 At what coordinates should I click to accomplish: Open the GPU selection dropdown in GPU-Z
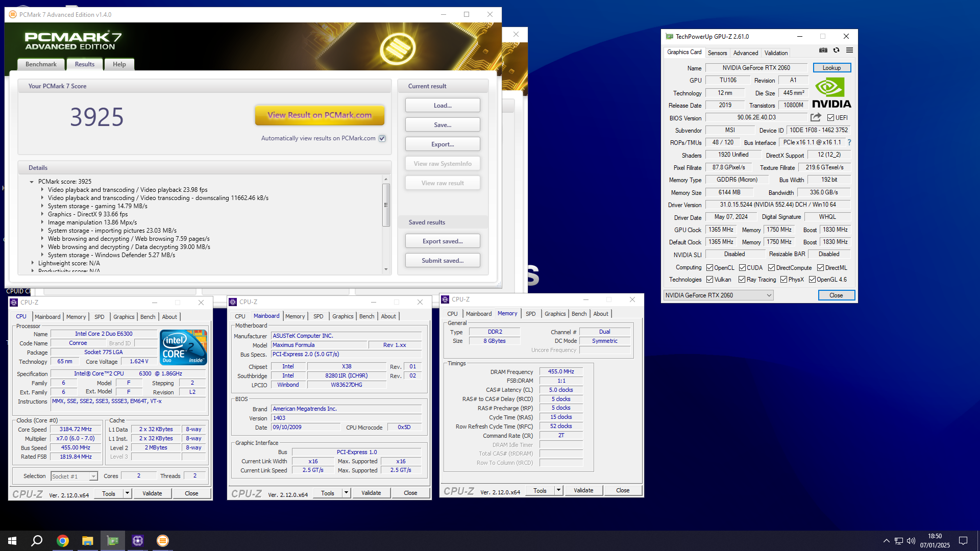point(718,295)
